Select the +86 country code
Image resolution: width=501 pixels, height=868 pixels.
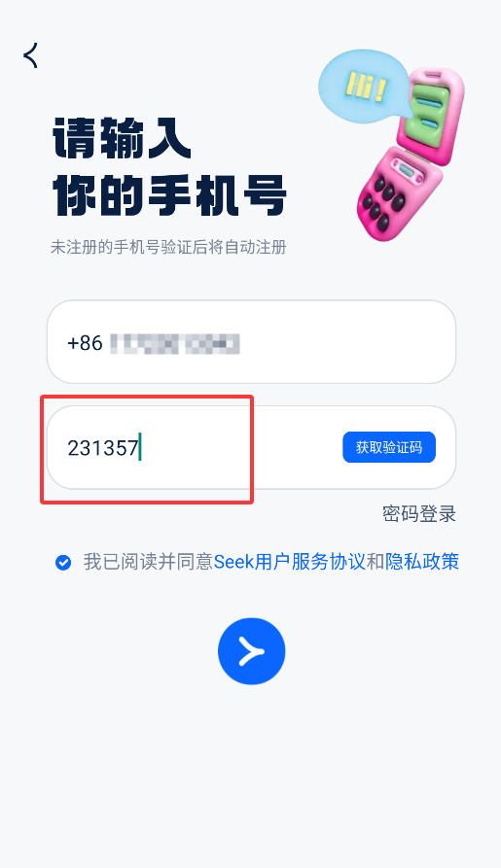85,343
